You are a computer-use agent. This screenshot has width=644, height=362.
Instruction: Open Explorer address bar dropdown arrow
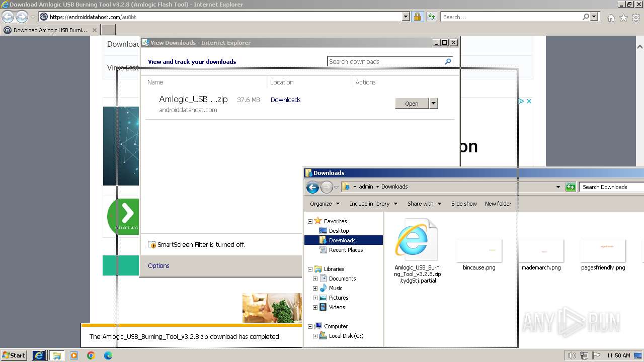[x=558, y=187]
